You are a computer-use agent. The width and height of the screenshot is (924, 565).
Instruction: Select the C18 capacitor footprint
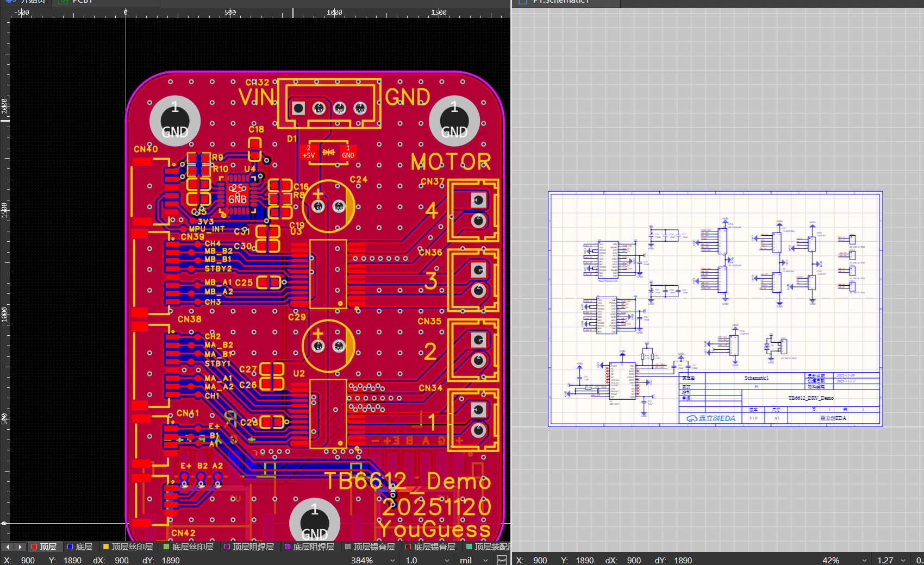pos(254,149)
